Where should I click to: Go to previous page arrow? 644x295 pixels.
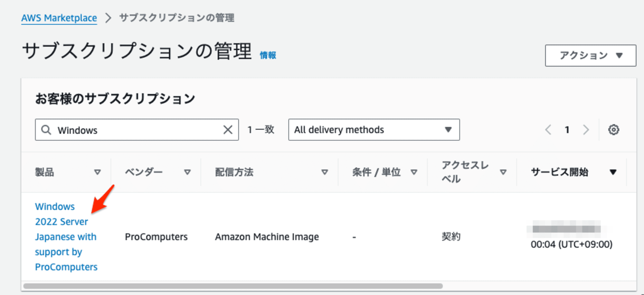coord(548,130)
